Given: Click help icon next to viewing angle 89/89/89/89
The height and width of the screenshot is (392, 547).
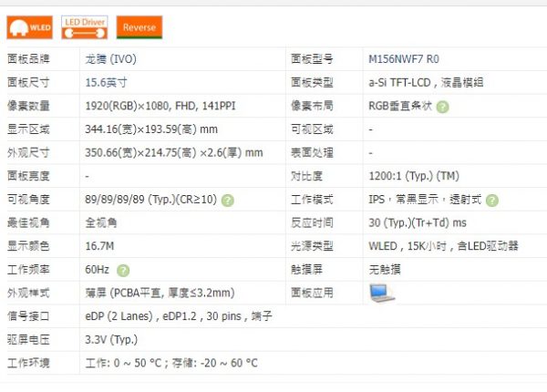Looking at the screenshot, I should click(227, 200).
